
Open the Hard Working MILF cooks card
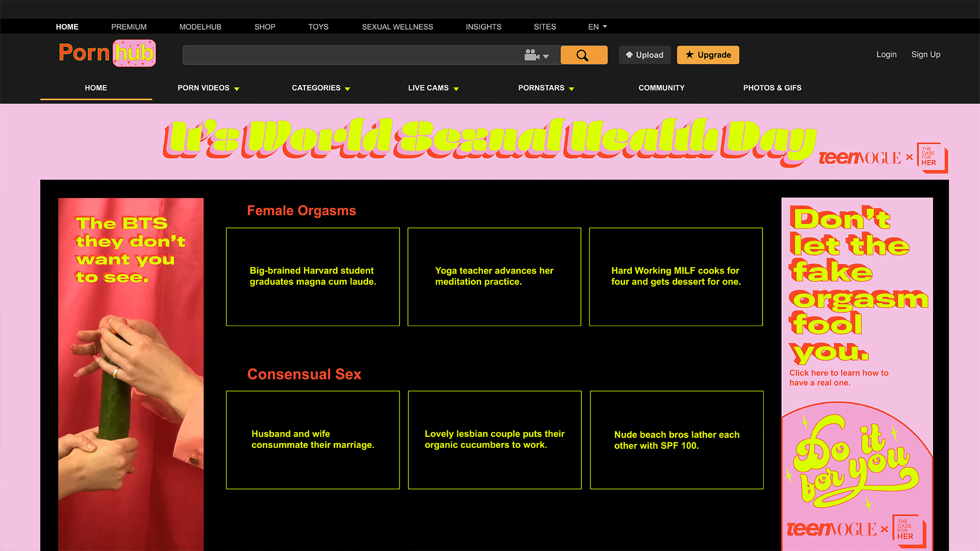pyautogui.click(x=676, y=277)
